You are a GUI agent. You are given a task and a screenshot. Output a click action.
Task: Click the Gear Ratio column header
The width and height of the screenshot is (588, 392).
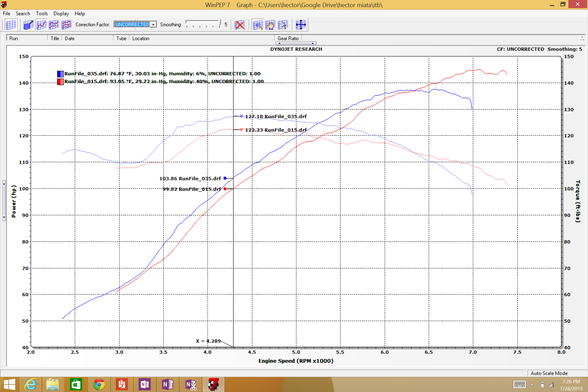(288, 38)
